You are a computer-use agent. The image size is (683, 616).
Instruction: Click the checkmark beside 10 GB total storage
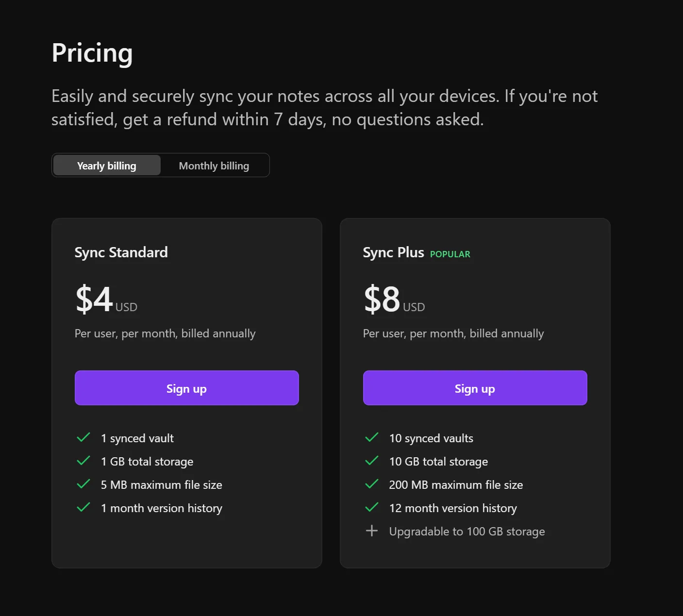372,461
